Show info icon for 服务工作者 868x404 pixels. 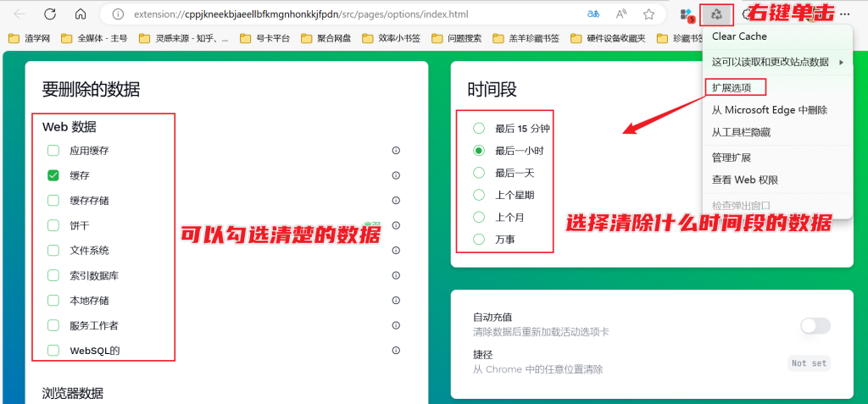point(396,325)
